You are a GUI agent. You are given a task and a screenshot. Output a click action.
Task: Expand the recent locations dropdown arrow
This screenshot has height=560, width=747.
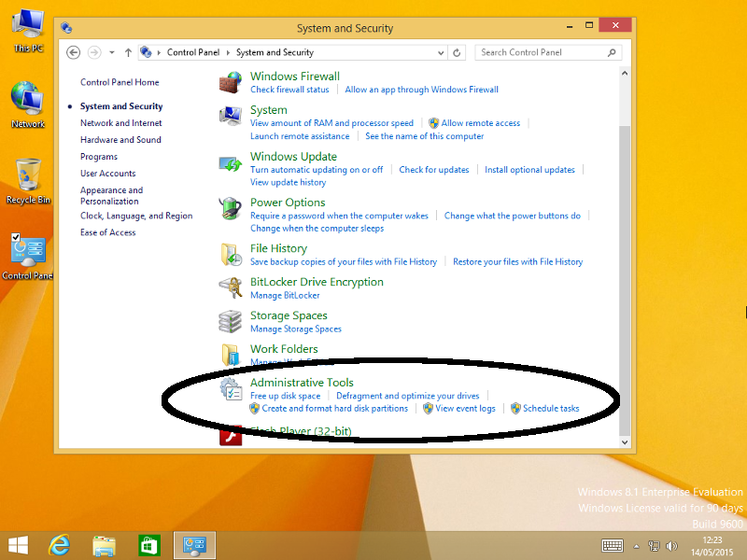[111, 52]
